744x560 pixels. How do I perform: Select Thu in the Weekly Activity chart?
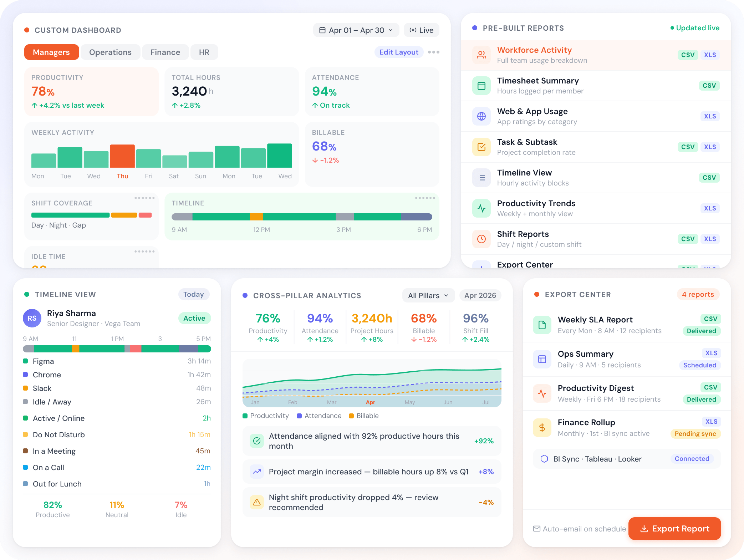coord(122,176)
